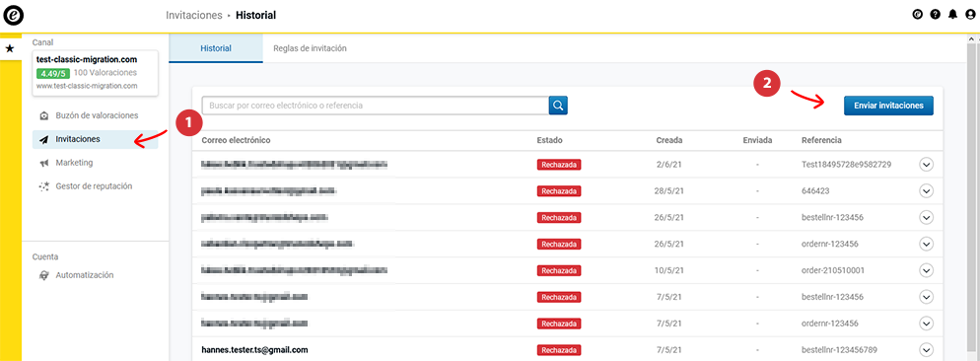The image size is (980, 361).
Task: Switch to the Historial tab
Action: [216, 48]
